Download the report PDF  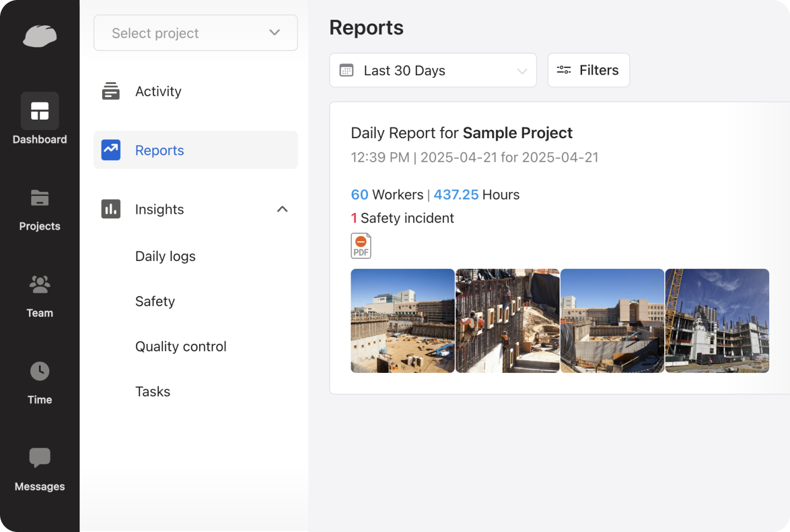pyautogui.click(x=360, y=246)
